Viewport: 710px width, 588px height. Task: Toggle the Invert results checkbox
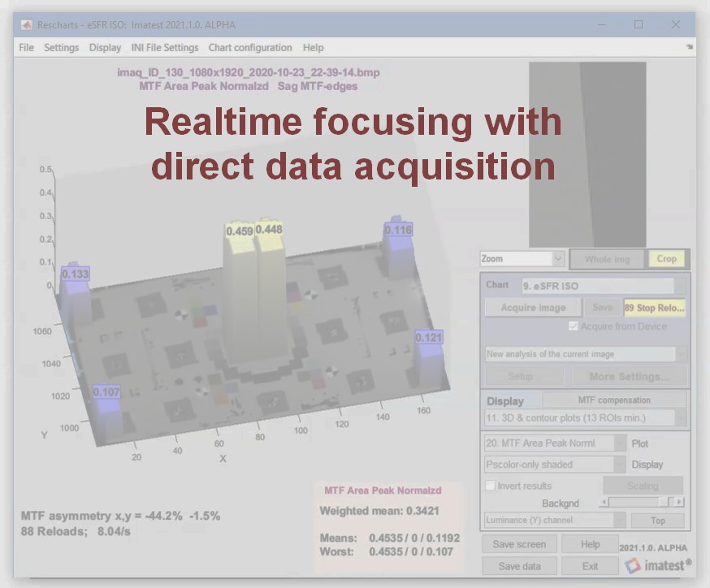pos(490,486)
